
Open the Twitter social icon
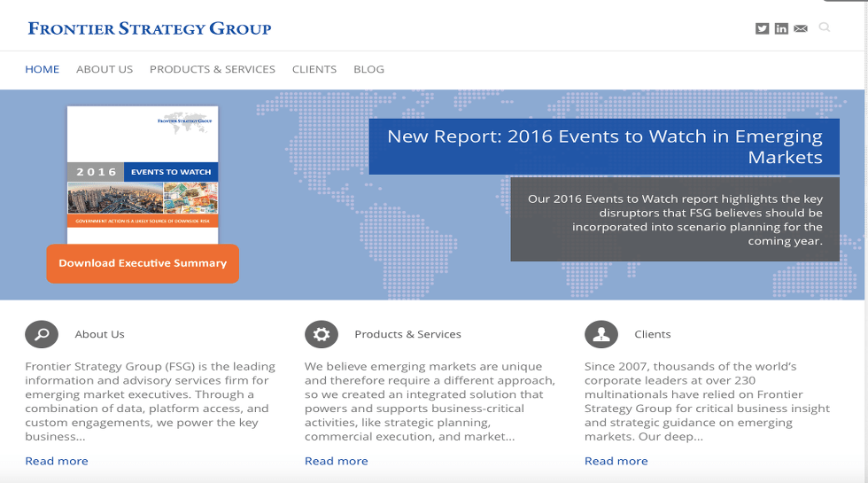pos(762,28)
